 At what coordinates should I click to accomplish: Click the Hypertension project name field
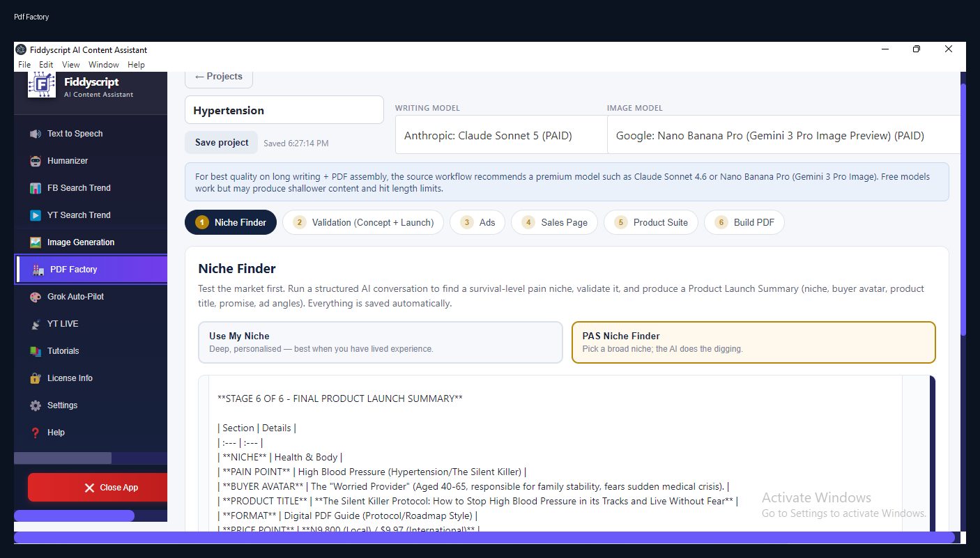tap(284, 110)
